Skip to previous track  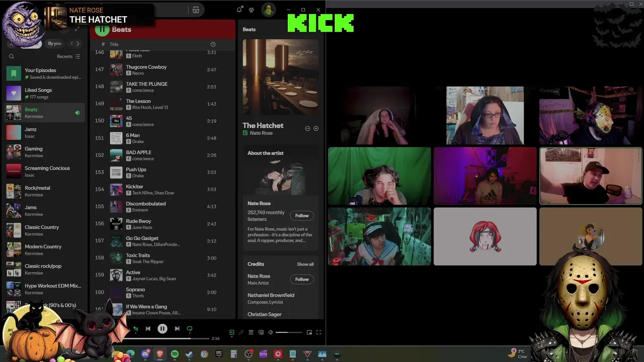pos(148,329)
